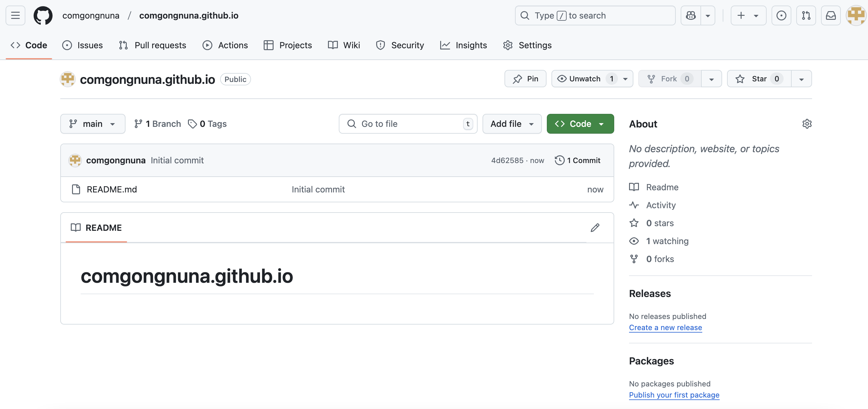868x409 pixels.
Task: Expand the green Code dropdown
Action: pyautogui.click(x=580, y=124)
